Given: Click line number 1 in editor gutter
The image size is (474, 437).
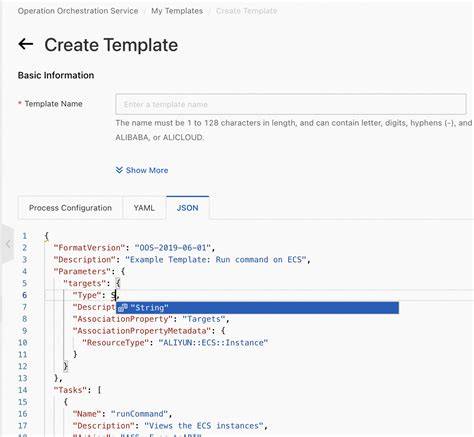Looking at the screenshot, I should [x=24, y=236].
